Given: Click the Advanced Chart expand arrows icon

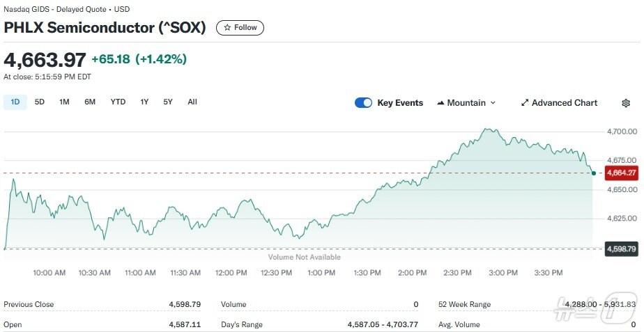Looking at the screenshot, I should pos(525,103).
